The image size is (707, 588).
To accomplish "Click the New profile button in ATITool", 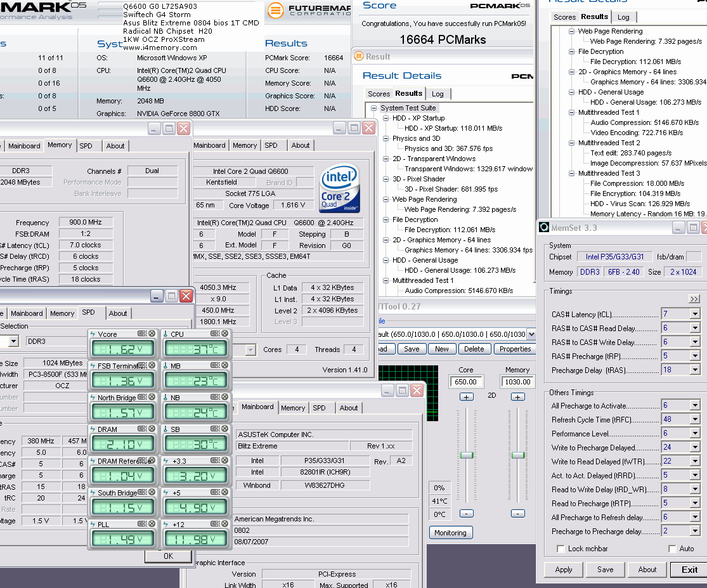I will [x=442, y=349].
